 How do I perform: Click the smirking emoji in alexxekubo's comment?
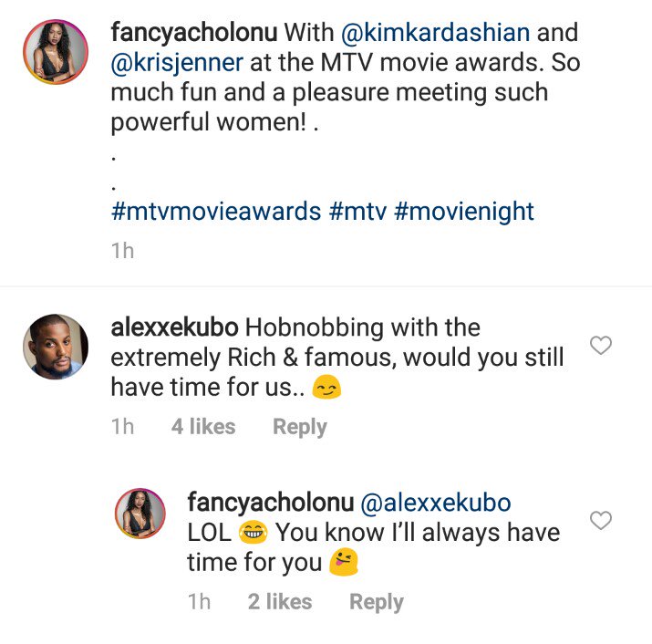click(x=326, y=390)
